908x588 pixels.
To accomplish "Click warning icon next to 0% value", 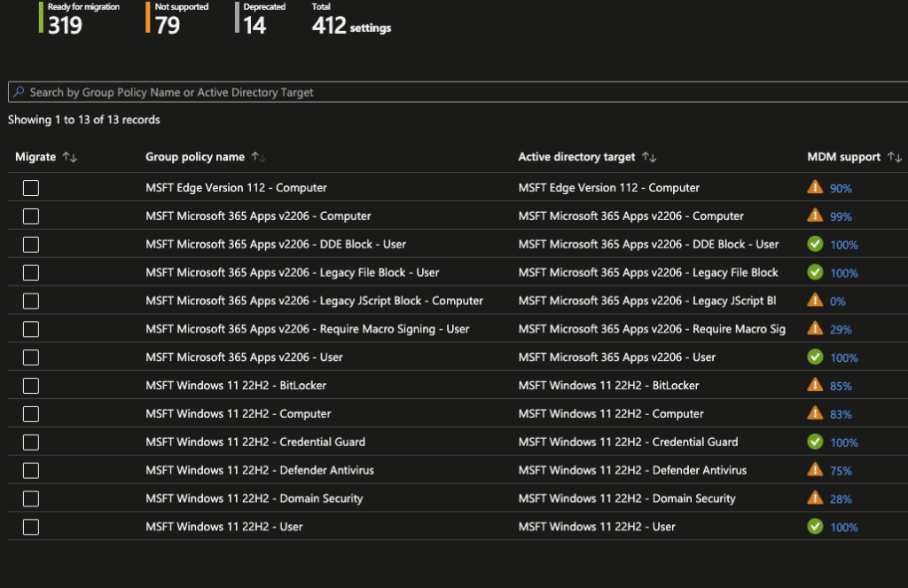I will (815, 300).
